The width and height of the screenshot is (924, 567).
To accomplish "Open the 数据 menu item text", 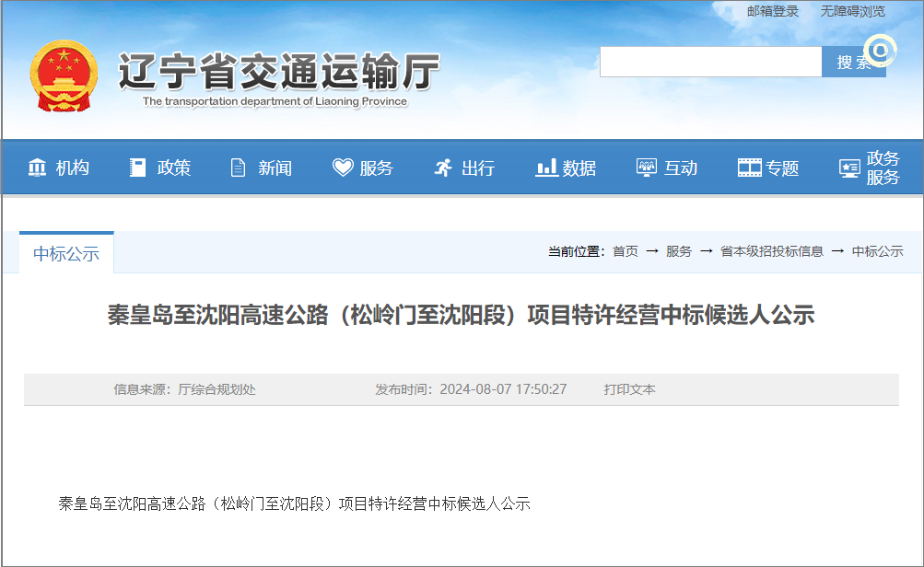I will [579, 168].
